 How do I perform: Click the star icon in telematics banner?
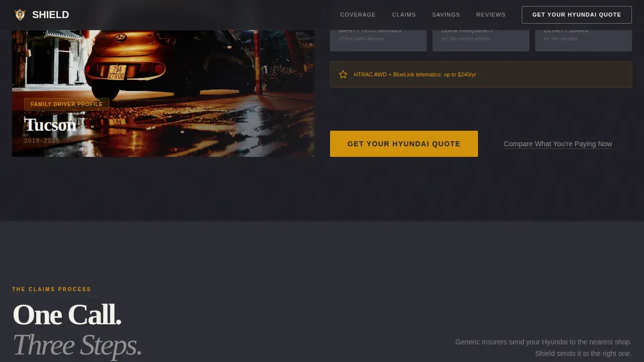[x=343, y=74]
